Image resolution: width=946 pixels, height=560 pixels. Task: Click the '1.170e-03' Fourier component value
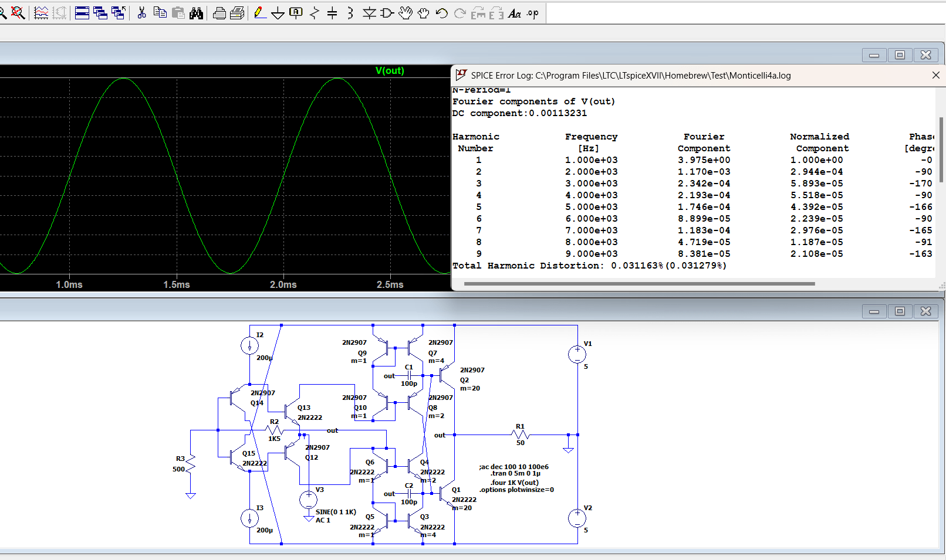click(704, 172)
